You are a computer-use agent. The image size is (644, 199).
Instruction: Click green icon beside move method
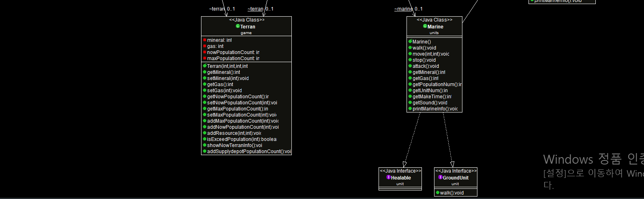(x=410, y=54)
